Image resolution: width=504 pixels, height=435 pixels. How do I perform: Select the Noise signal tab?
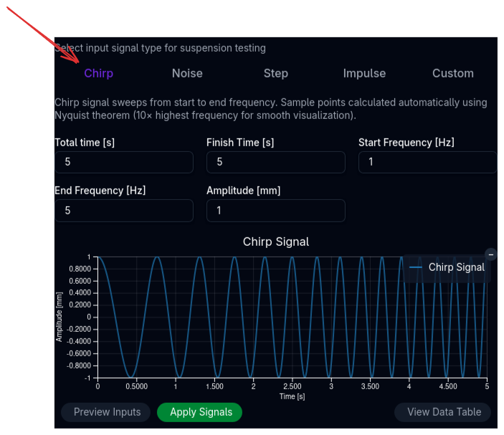click(187, 73)
